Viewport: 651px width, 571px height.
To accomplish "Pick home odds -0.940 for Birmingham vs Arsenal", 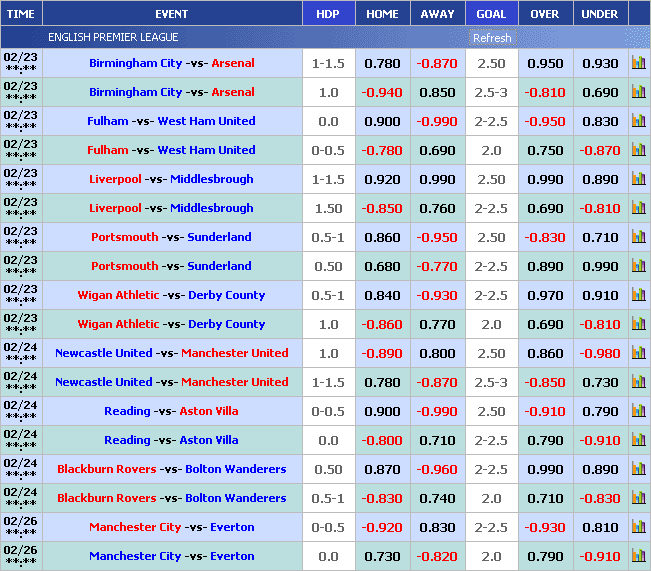I will 382,92.
